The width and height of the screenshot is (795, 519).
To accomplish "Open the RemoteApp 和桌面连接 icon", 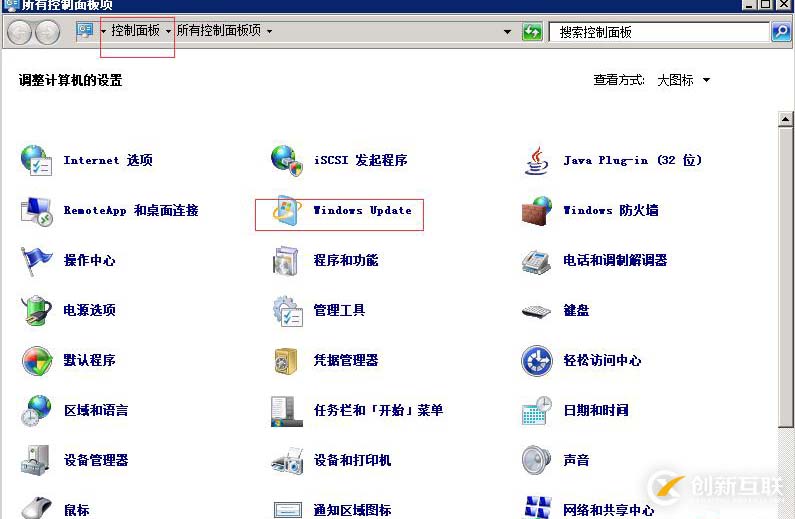I will pos(36,211).
